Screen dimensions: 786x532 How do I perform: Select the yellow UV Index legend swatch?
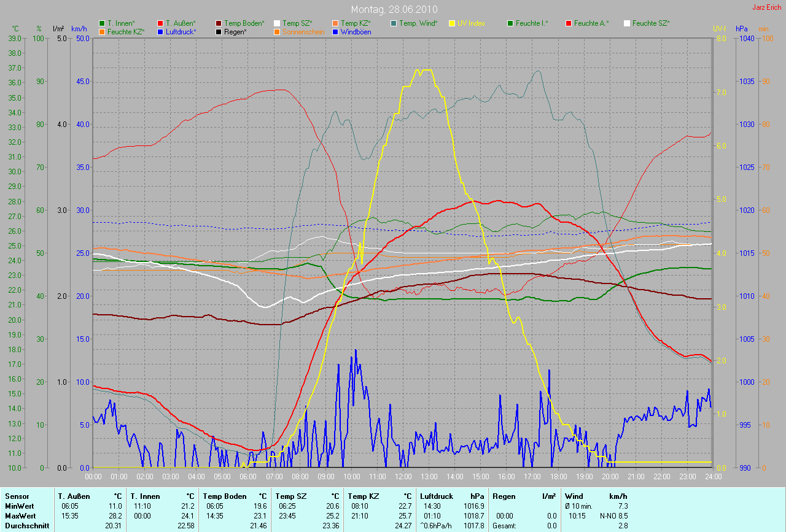(x=452, y=23)
